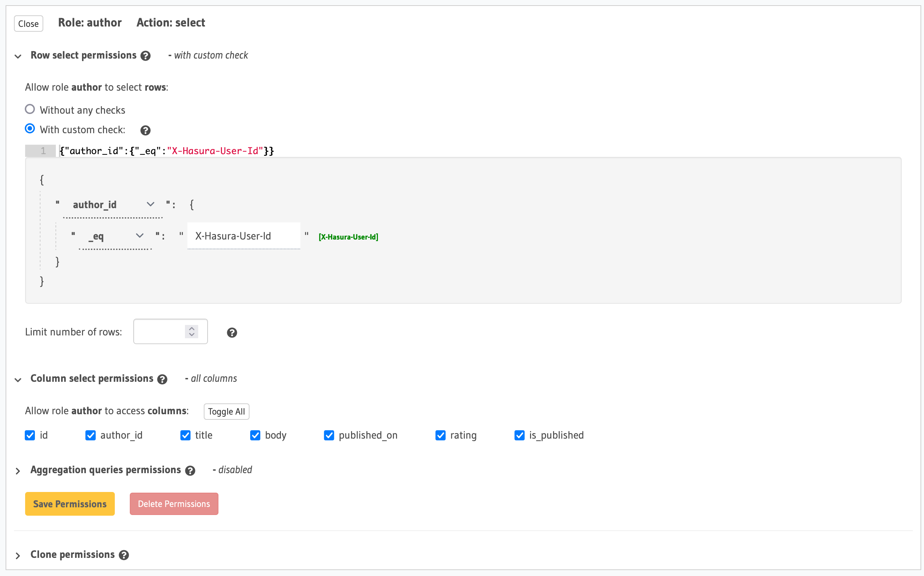Toggle the rating column checkbox
This screenshot has height=576, width=924.
click(x=440, y=435)
